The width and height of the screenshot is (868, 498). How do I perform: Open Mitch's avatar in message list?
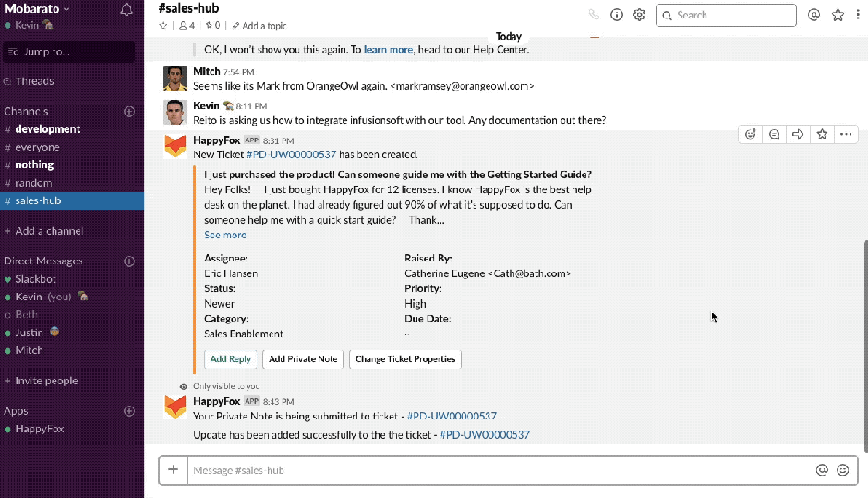pos(175,79)
